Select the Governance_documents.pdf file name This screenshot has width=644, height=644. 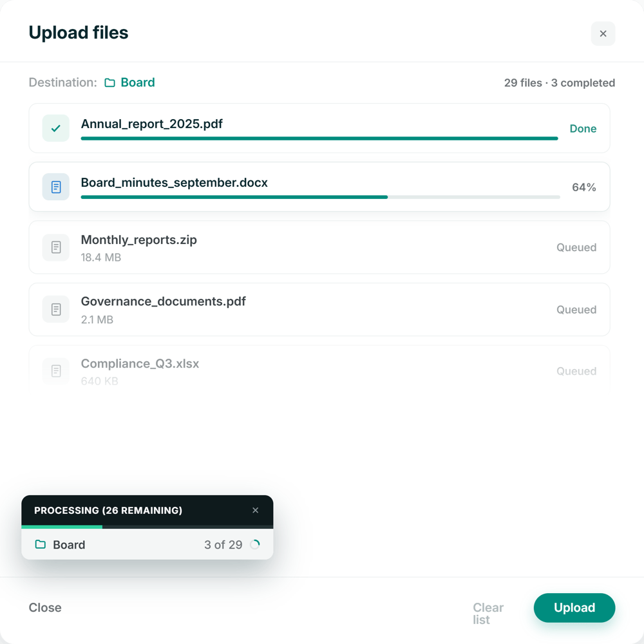click(x=163, y=301)
